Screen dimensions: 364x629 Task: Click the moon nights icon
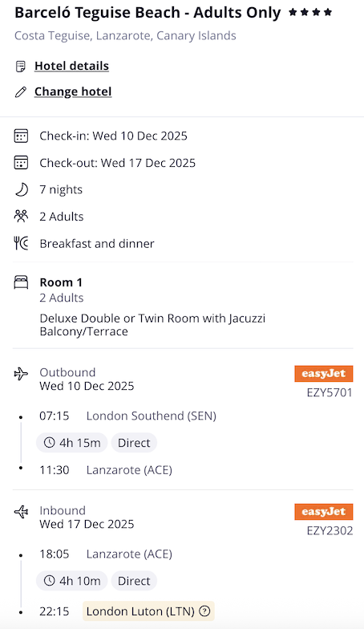(21, 189)
